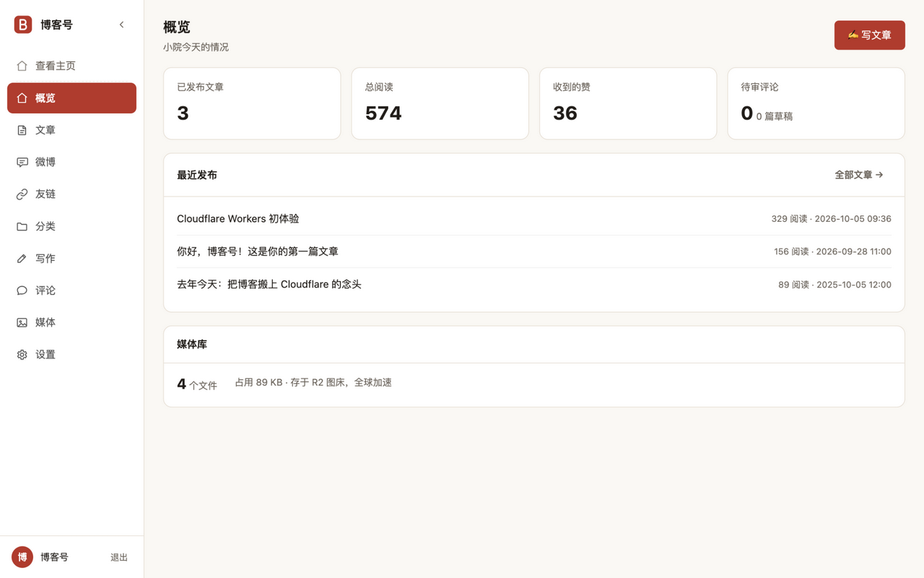
Task: Click the 设置 gear icon
Action: [x=22, y=355]
